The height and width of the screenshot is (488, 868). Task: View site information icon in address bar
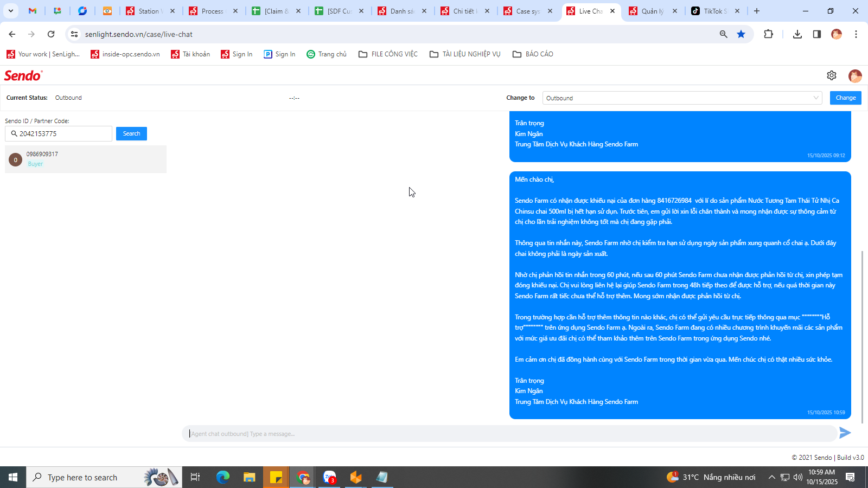click(x=74, y=34)
